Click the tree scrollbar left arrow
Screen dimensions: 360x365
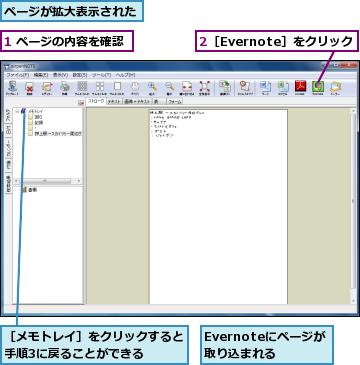pyautogui.click(x=16, y=181)
